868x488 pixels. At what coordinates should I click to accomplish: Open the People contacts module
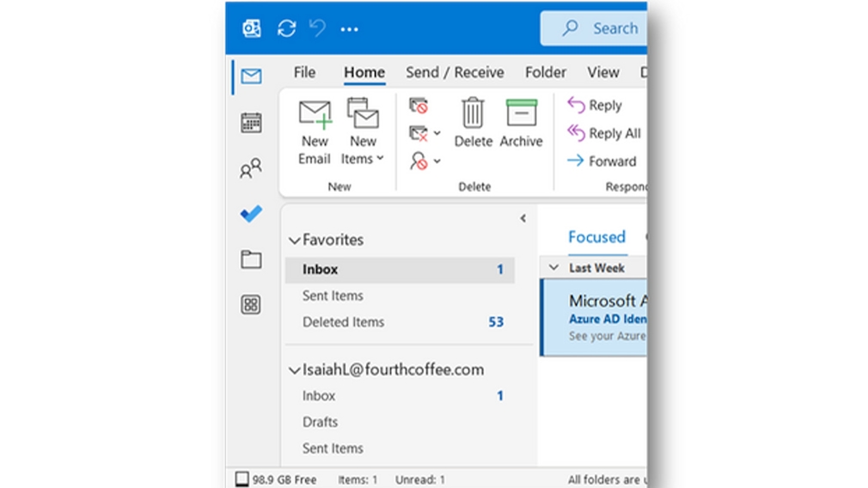pos(251,168)
